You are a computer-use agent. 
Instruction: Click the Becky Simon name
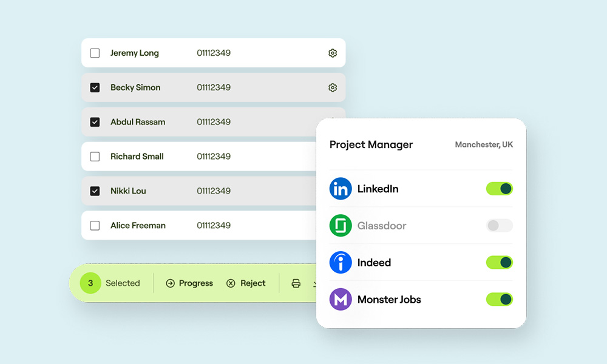(135, 87)
